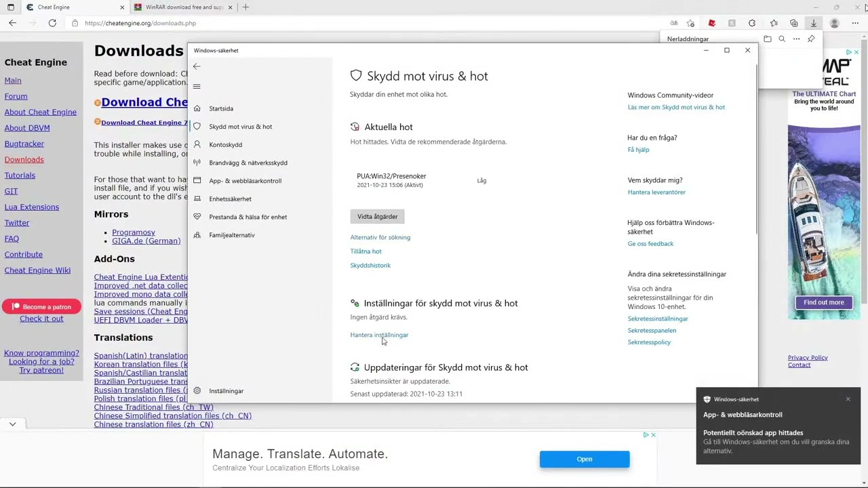Open Tillåtna hot link

pos(366,251)
